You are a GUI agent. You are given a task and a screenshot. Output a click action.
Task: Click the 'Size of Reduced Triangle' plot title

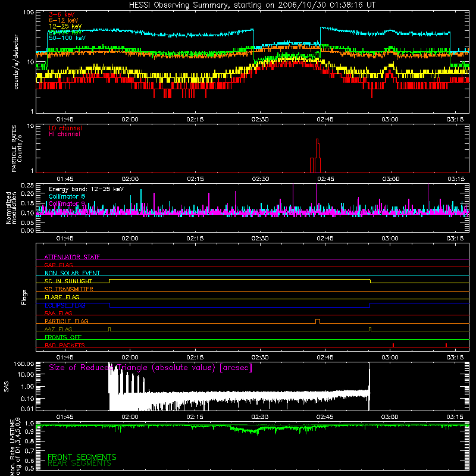pos(151,368)
